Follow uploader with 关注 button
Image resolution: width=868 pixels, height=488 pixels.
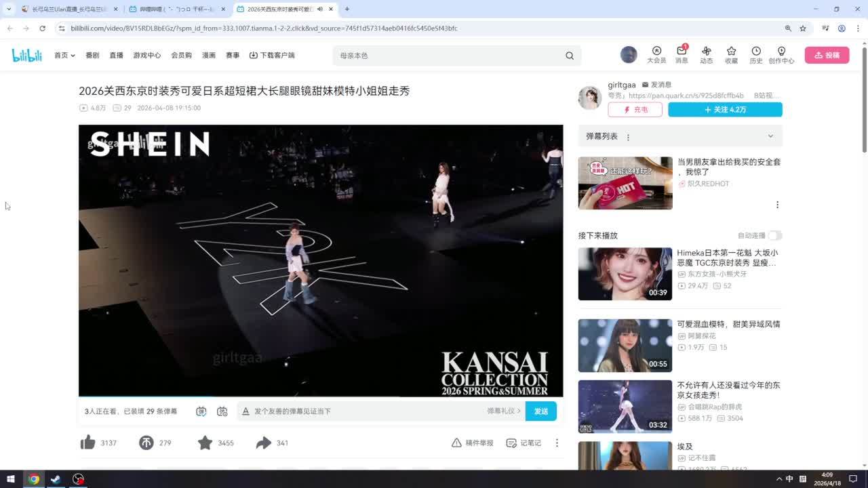coord(725,110)
